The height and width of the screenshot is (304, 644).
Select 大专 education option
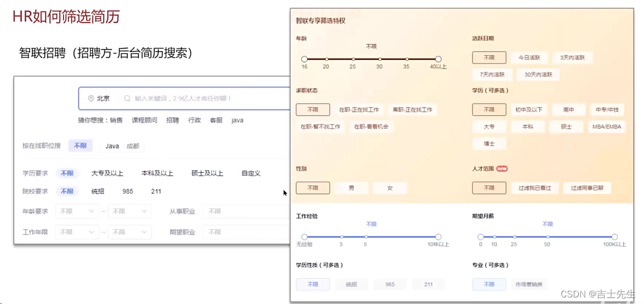489,127
